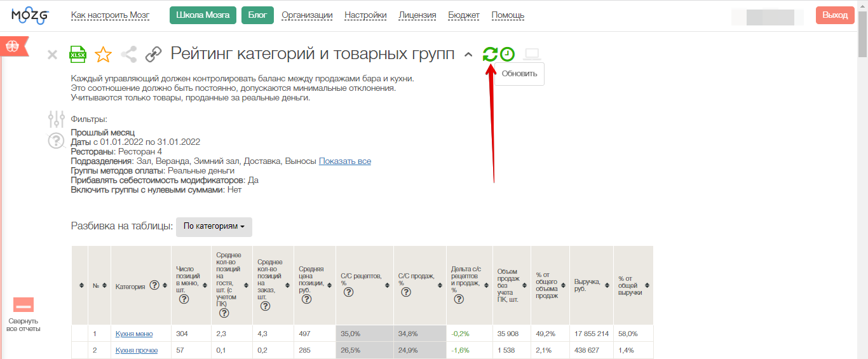Open filter settings sliders icon
This screenshot has width=868, height=359.
(x=57, y=119)
